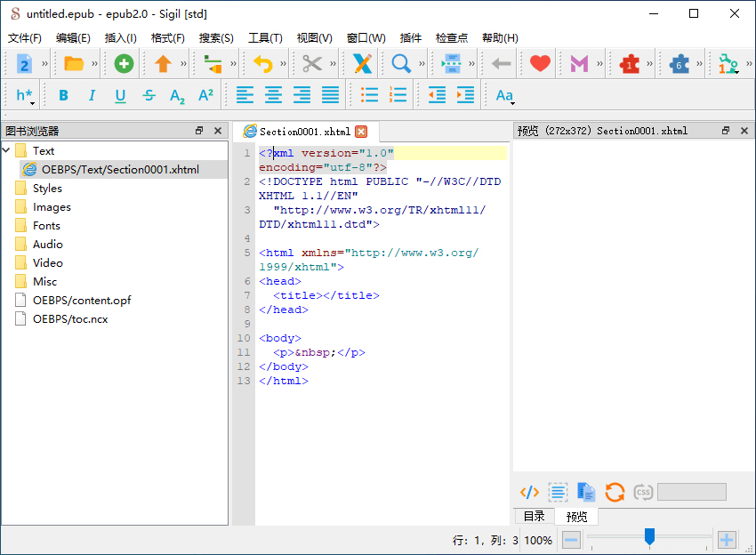The height and width of the screenshot is (555, 756).
Task: Reload the preview with orange refresh icon
Action: 615,492
